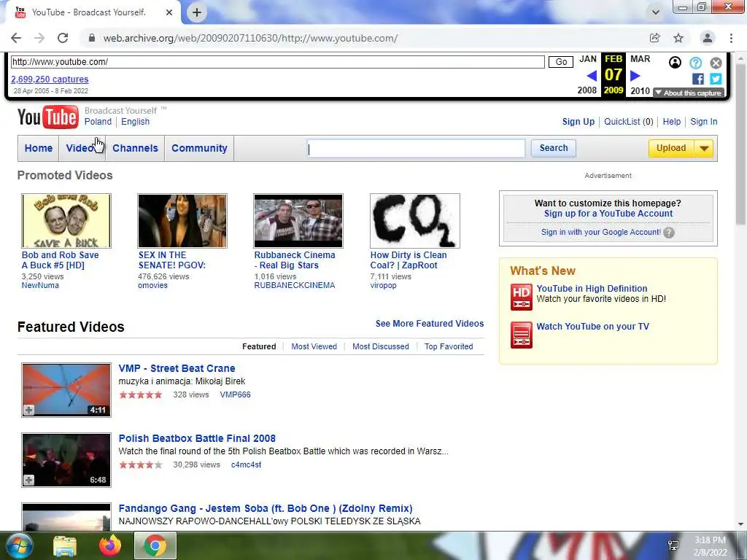This screenshot has height=560, width=747.
Task: Click the Sign In link
Action: (x=704, y=122)
